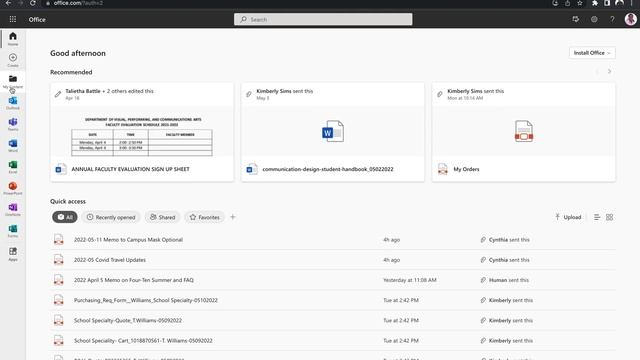Open the Create icon in the sidebar
This screenshot has width=640, height=360.
point(13,60)
